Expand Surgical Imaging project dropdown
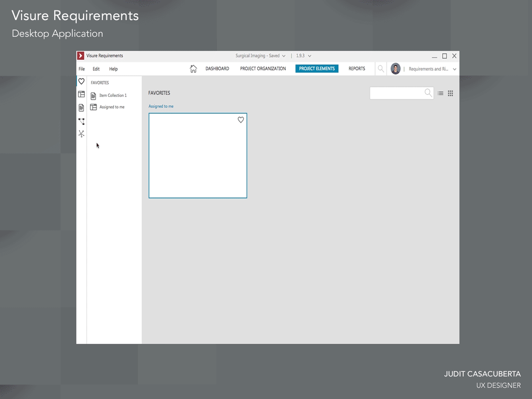The image size is (532, 399). point(284,56)
